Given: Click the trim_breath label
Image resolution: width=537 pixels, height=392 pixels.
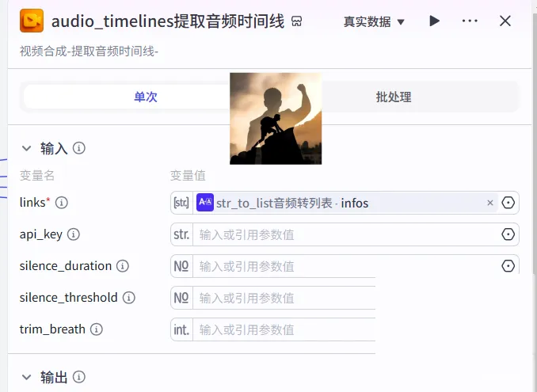Looking at the screenshot, I should 52,329.
